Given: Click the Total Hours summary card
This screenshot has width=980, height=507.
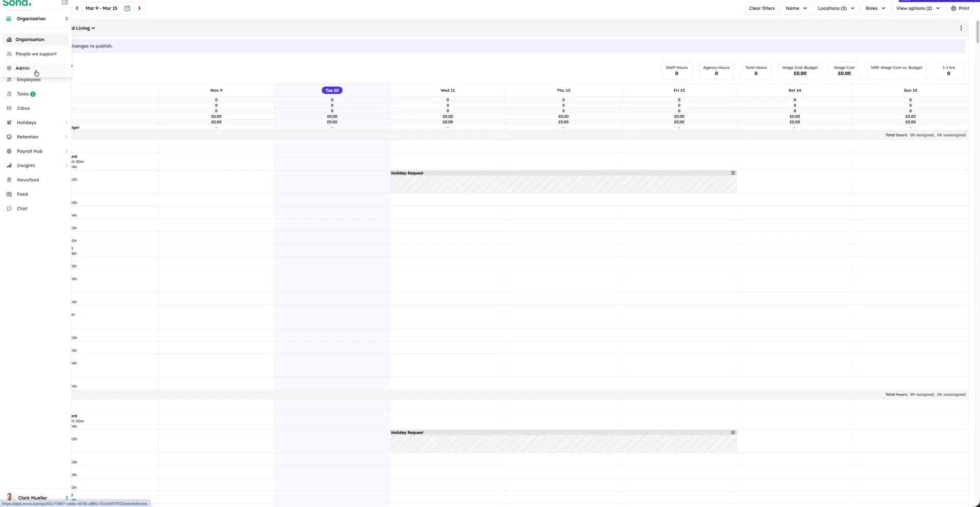Looking at the screenshot, I should click(x=756, y=70).
